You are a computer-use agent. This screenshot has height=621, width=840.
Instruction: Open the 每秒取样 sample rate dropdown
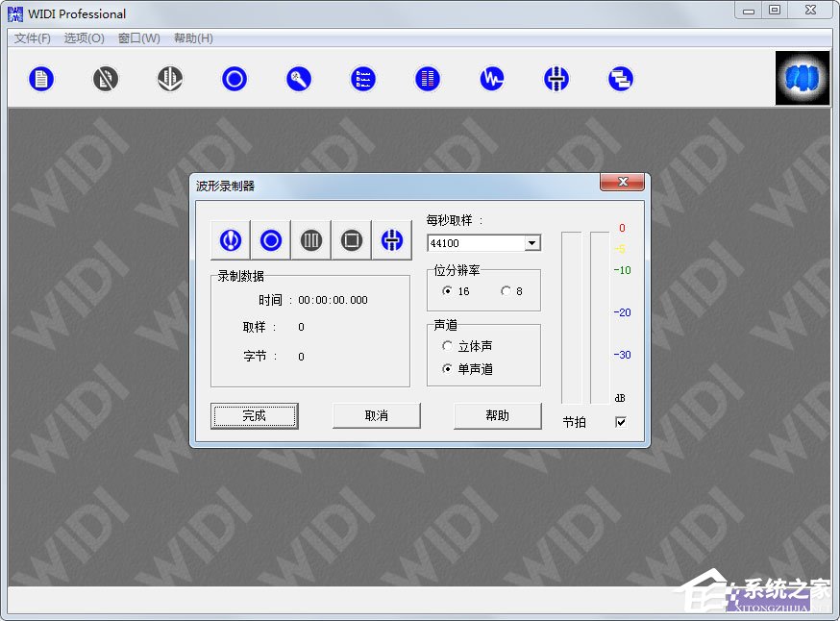pos(531,243)
